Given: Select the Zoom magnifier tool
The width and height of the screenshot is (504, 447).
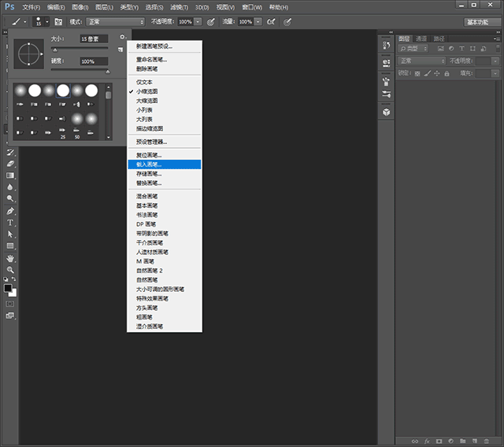Looking at the screenshot, I should (x=11, y=269).
